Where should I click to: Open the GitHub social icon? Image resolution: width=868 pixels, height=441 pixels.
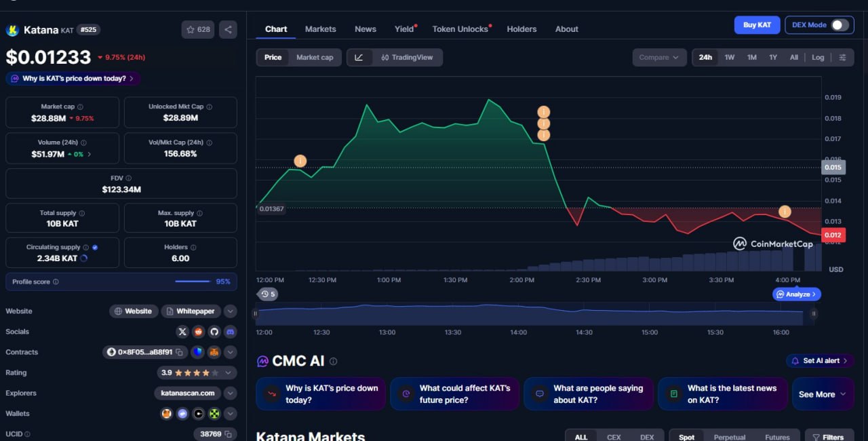click(214, 332)
